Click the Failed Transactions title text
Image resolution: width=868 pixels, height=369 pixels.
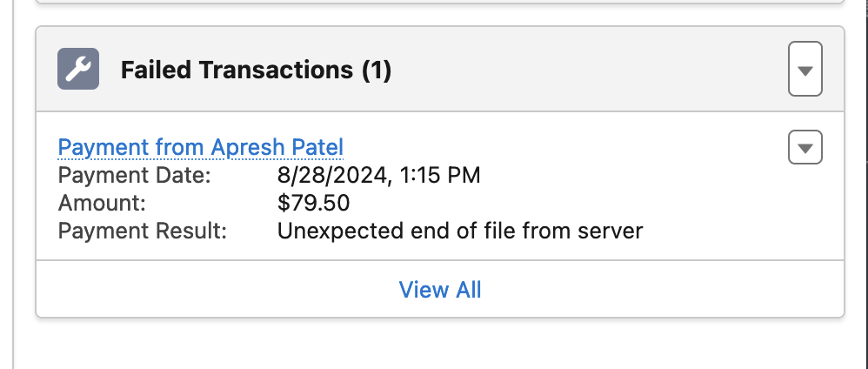[237, 70]
